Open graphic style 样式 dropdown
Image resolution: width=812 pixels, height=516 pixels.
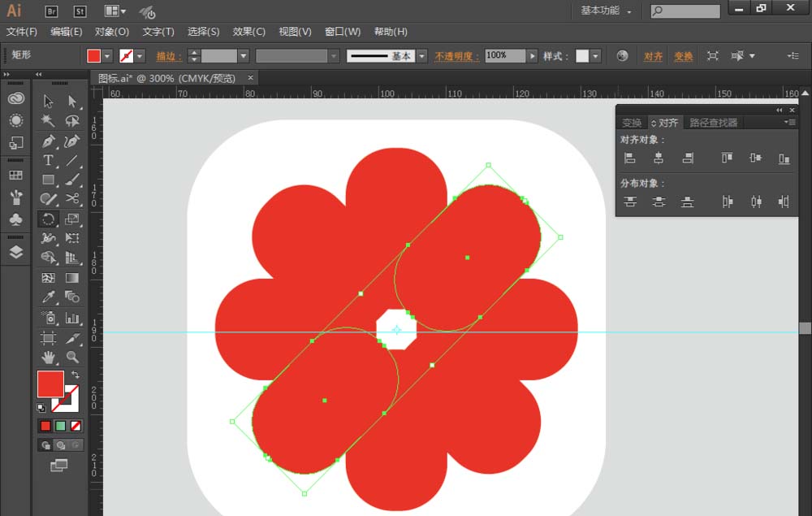[595, 55]
